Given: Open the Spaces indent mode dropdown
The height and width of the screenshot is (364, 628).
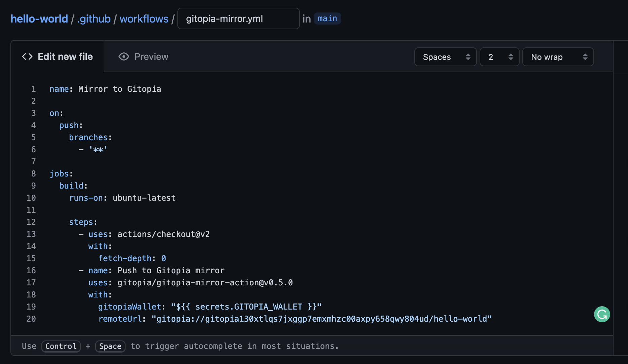Looking at the screenshot, I should click(x=445, y=57).
